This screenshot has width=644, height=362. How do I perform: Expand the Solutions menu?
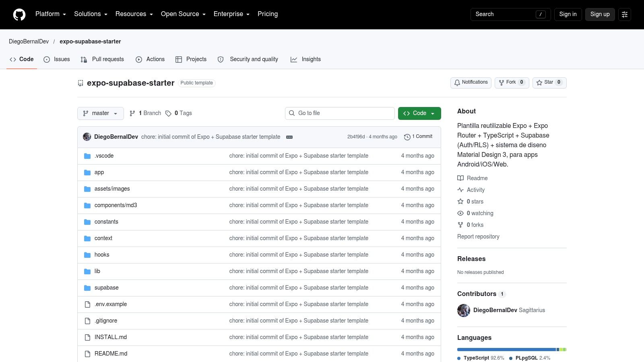tap(91, 14)
